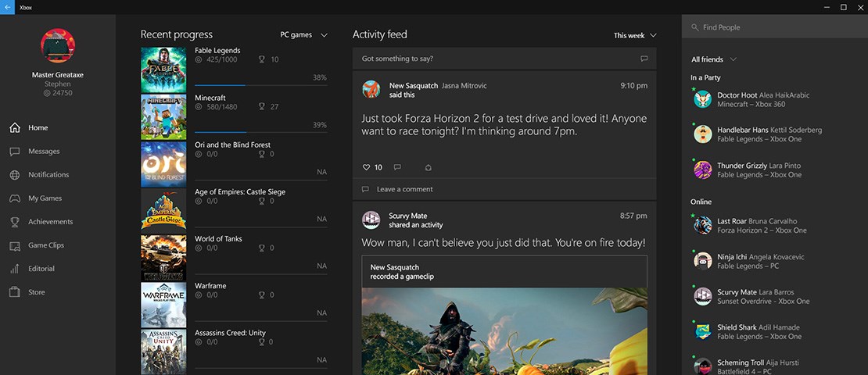Maximize the Xbox window
The height and width of the screenshot is (375, 868).
843,7
